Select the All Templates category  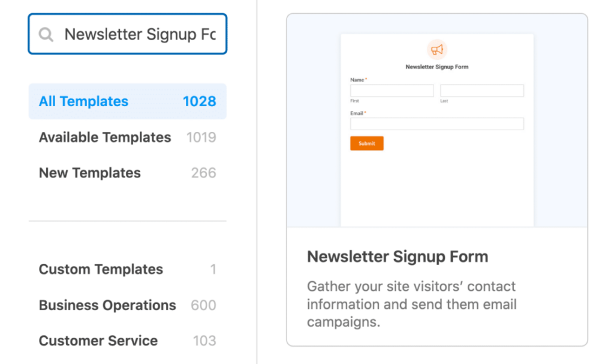pyautogui.click(x=82, y=101)
